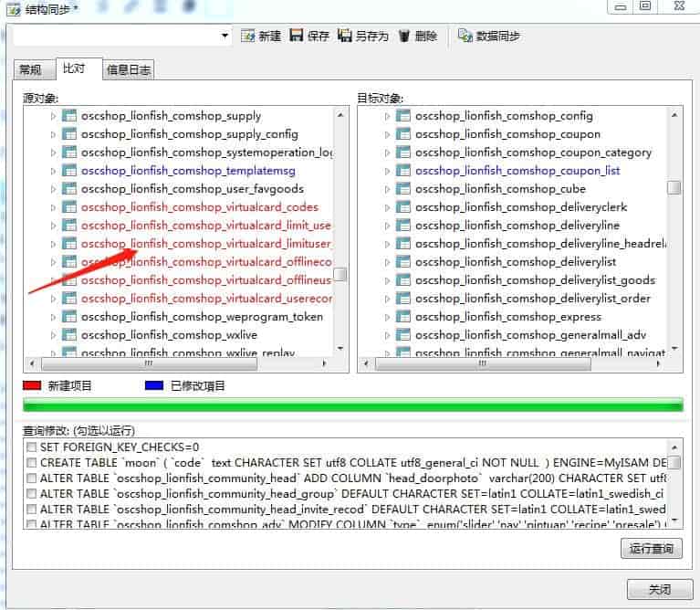700x610 pixels.
Task: Click table icon for source comshop_weprogram_token
Action: coord(69,317)
